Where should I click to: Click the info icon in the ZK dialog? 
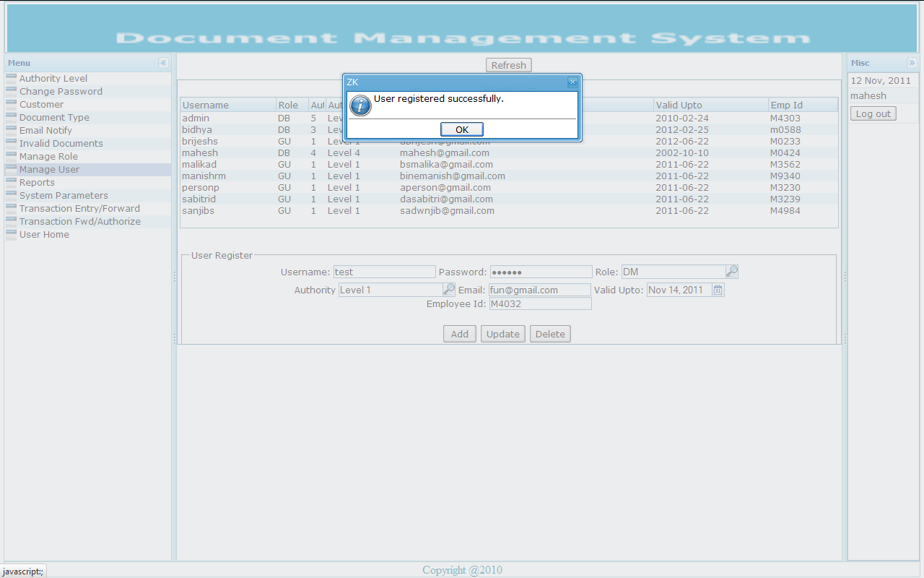(360, 105)
